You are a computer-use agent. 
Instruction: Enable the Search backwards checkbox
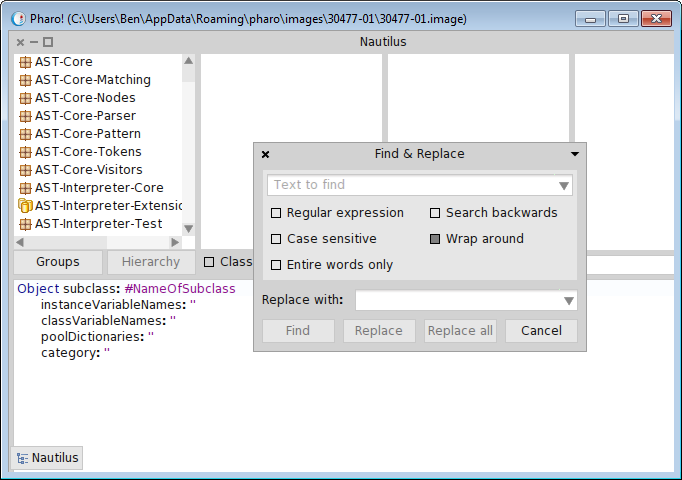(x=435, y=213)
